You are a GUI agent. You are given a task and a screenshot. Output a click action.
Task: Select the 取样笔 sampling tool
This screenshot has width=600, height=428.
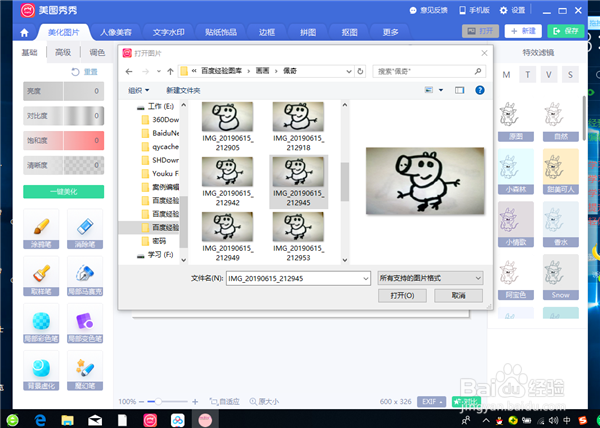coord(41,276)
